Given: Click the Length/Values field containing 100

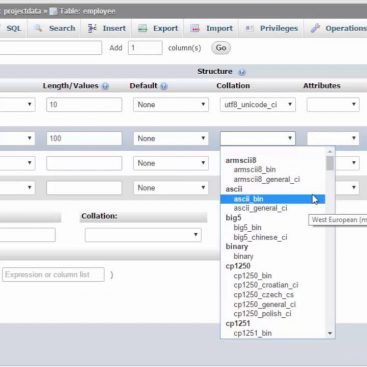Looking at the screenshot, I should 84,138.
